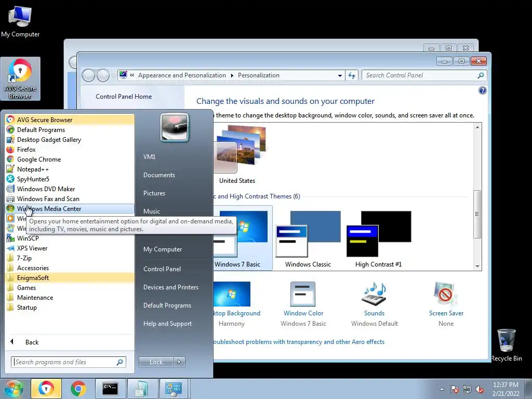532x399 pixels.
Task: Open AVG Secure Browser in Start menu list
Action: 70,120
